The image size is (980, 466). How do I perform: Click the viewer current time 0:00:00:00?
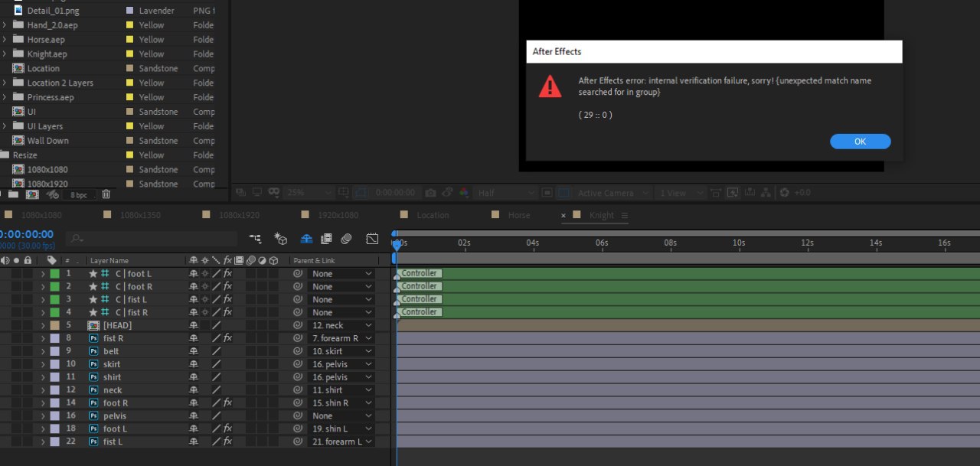[395, 193]
